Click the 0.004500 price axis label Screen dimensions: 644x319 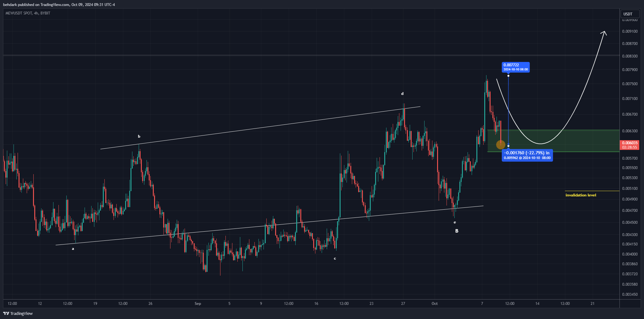click(x=630, y=222)
